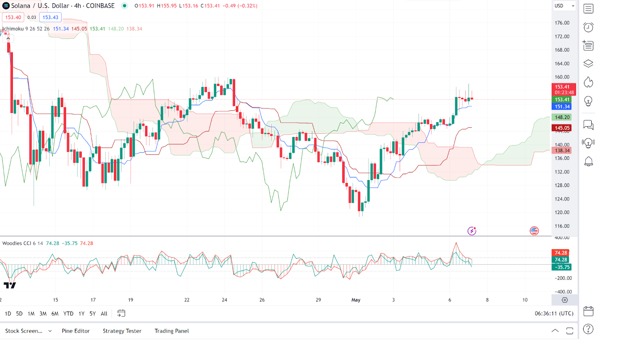Click the 138.34 pink axis label

[562, 150]
